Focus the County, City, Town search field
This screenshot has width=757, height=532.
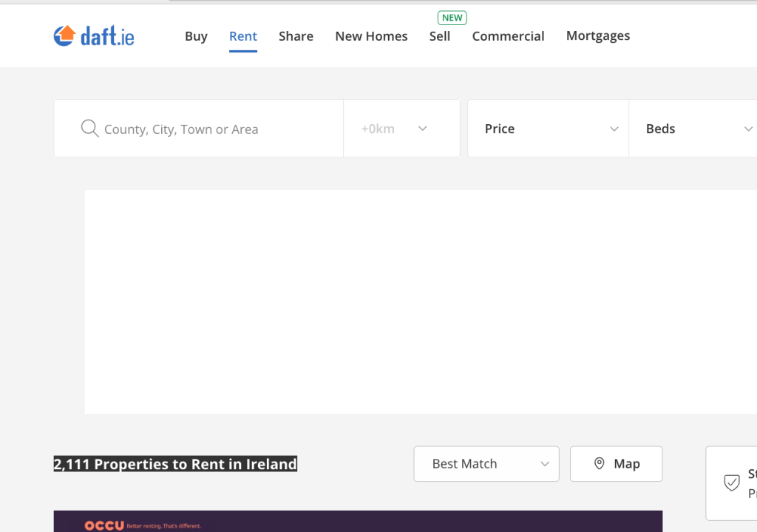coord(199,129)
